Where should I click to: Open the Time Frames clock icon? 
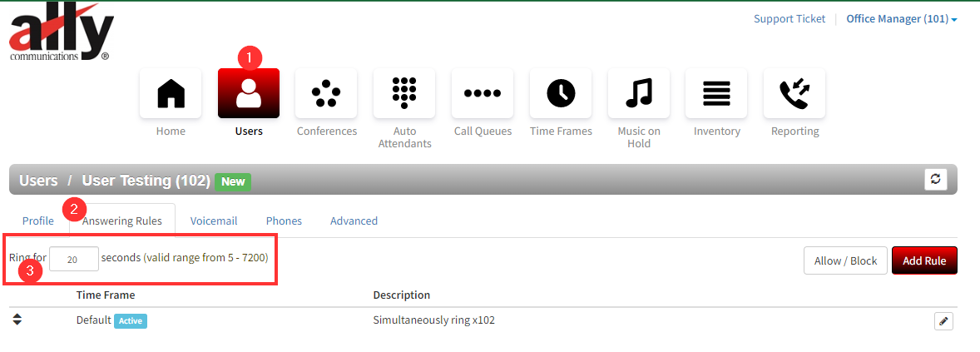pyautogui.click(x=561, y=93)
